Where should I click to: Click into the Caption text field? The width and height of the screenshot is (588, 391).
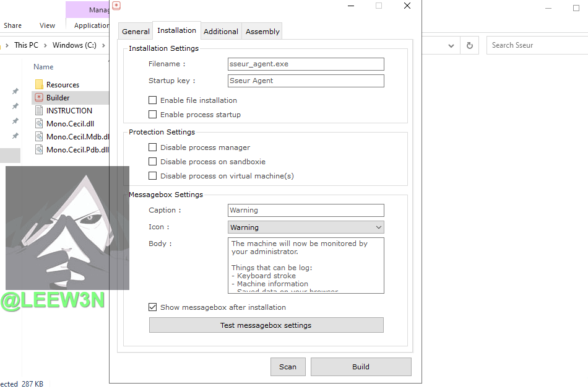point(306,210)
